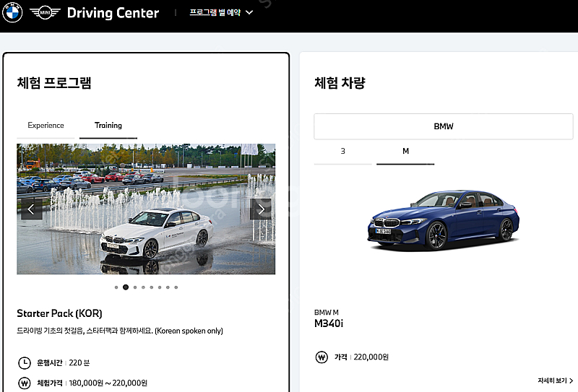578x392 pixels.
Task: Switch to the 3 series tab
Action: pos(342,152)
